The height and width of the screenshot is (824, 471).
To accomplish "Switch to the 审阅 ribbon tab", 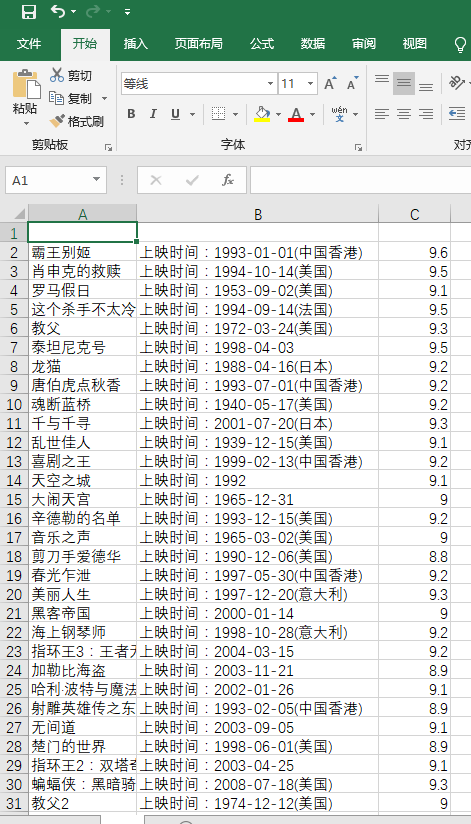I will coord(364,44).
